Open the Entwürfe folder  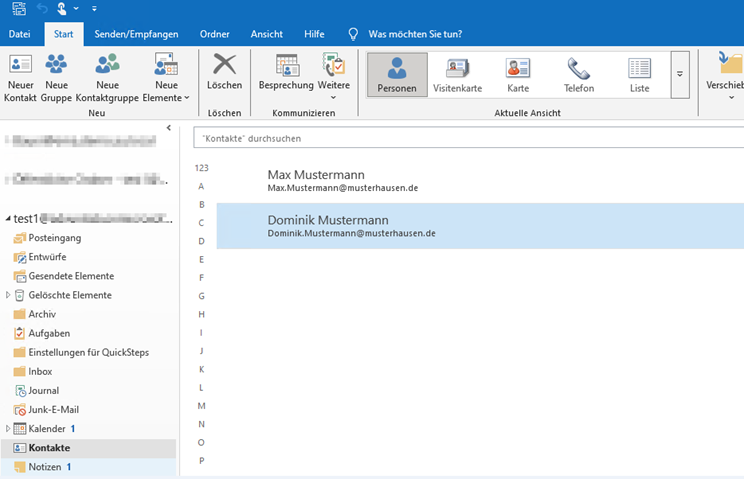(47, 257)
